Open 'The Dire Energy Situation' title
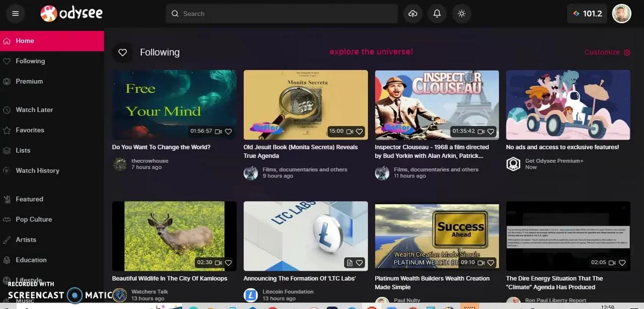644x309 pixels. [554, 282]
